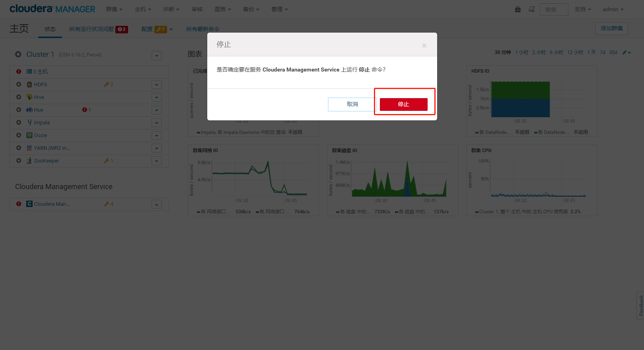This screenshot has height=350, width=644.
Task: Click the pencil edit charts icon
Action: (626, 52)
